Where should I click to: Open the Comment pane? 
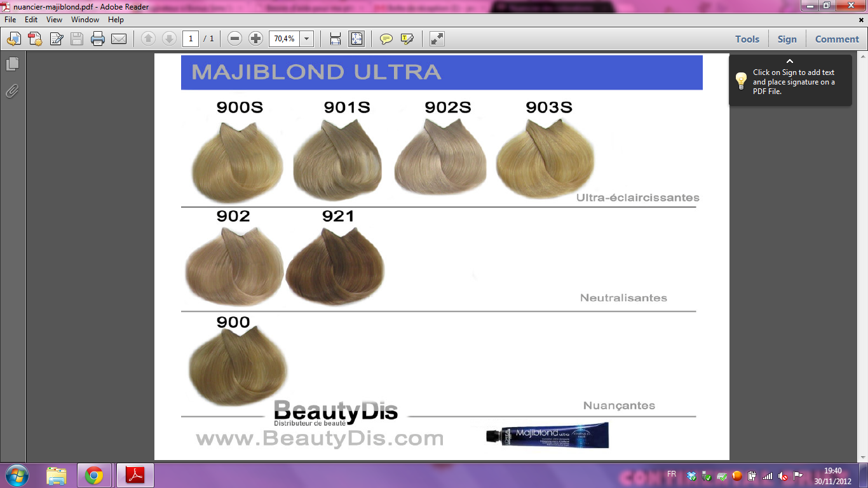point(837,39)
